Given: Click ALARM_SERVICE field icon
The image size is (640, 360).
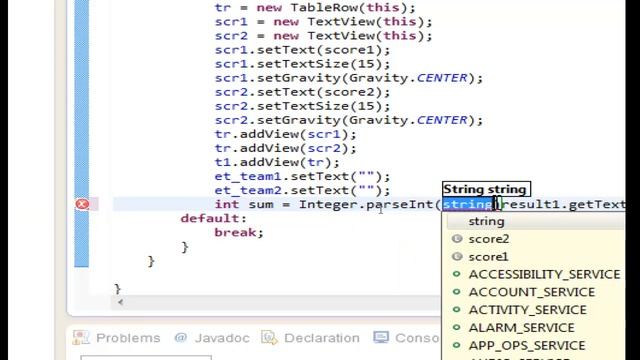Looking at the screenshot, I should pyautogui.click(x=457, y=327).
